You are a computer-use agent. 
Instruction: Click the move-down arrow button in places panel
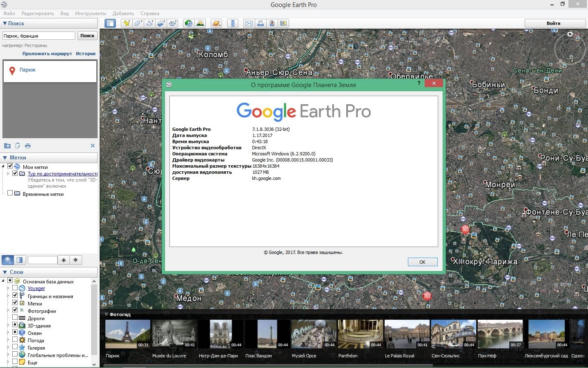point(76,260)
